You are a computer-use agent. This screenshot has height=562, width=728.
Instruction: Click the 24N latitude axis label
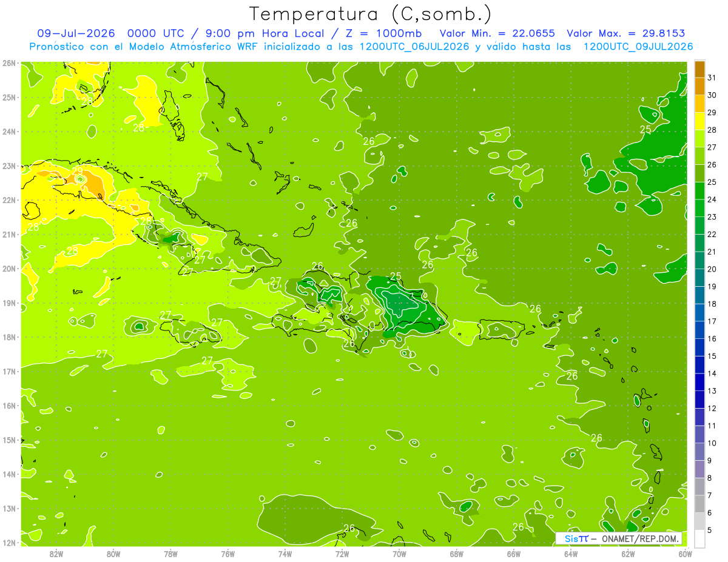coord(8,132)
